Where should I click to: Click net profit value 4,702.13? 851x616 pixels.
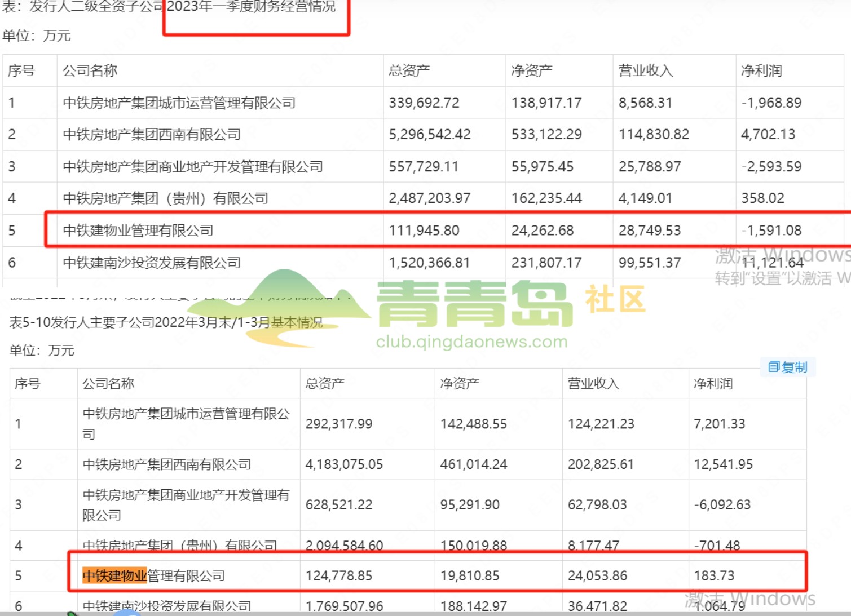click(768, 135)
